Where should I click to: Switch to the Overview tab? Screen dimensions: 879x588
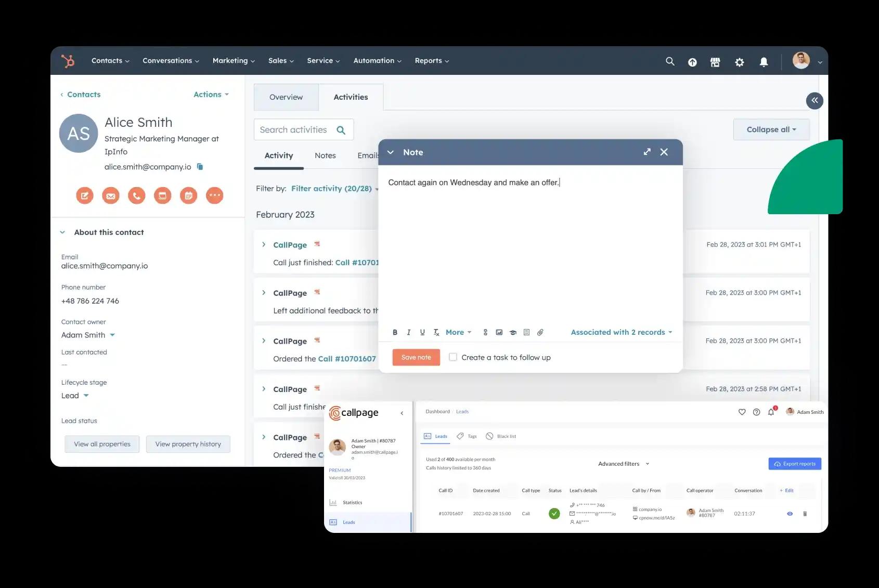286,97
